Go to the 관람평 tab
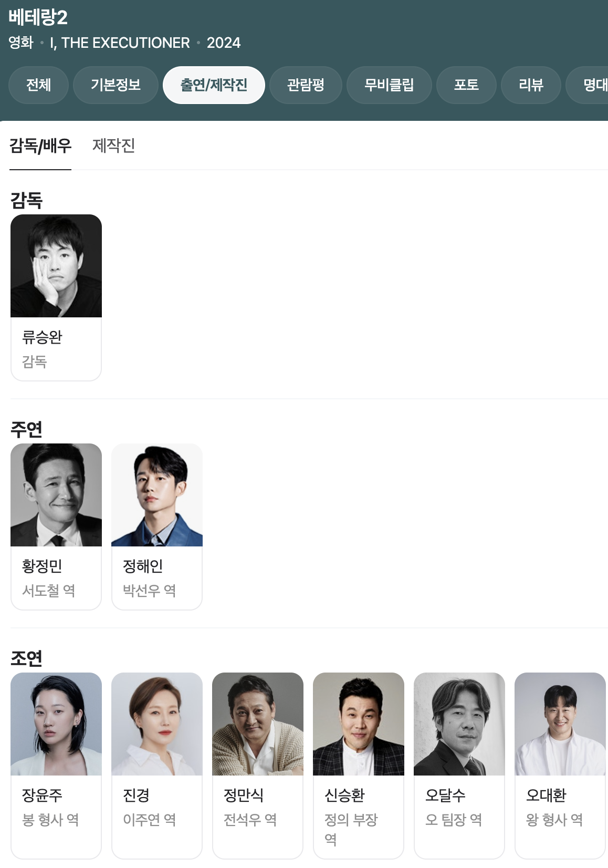 click(x=306, y=85)
